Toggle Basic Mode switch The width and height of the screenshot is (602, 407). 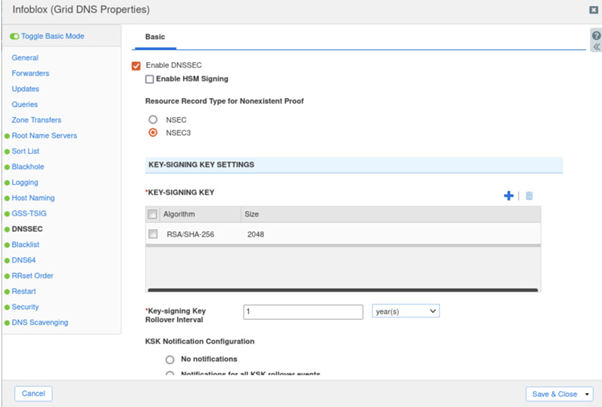click(15, 36)
